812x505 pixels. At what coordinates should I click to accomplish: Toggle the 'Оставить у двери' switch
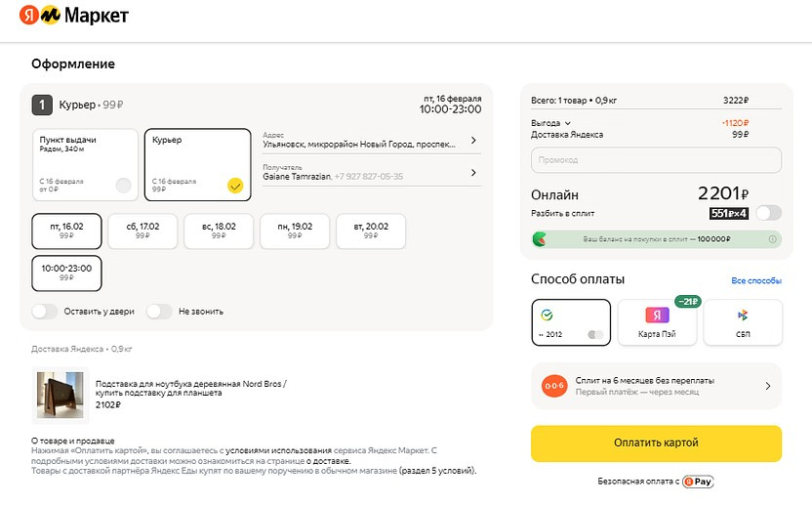[44, 312]
